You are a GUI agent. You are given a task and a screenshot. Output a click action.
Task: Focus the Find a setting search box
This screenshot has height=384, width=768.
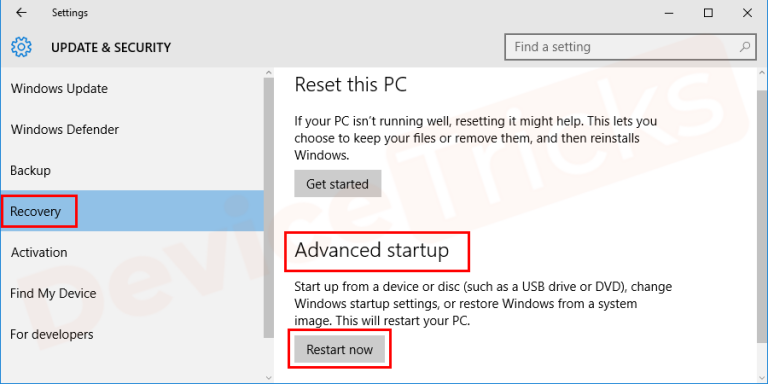629,47
